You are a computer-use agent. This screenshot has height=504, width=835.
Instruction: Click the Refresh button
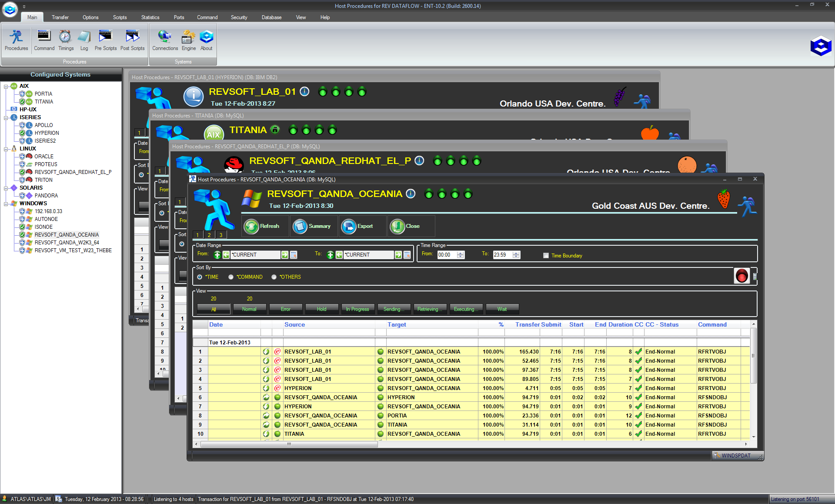pos(264,227)
